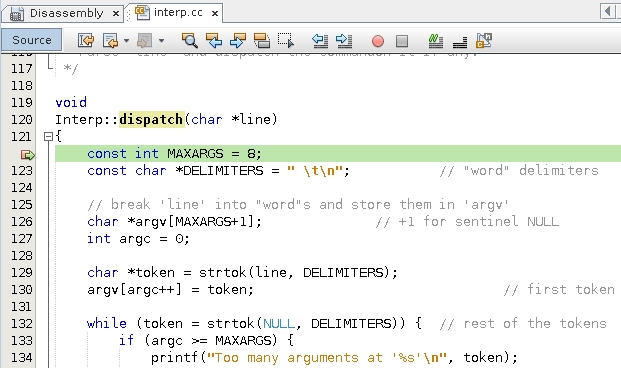Close the interp.cc tab

[x=215, y=13]
